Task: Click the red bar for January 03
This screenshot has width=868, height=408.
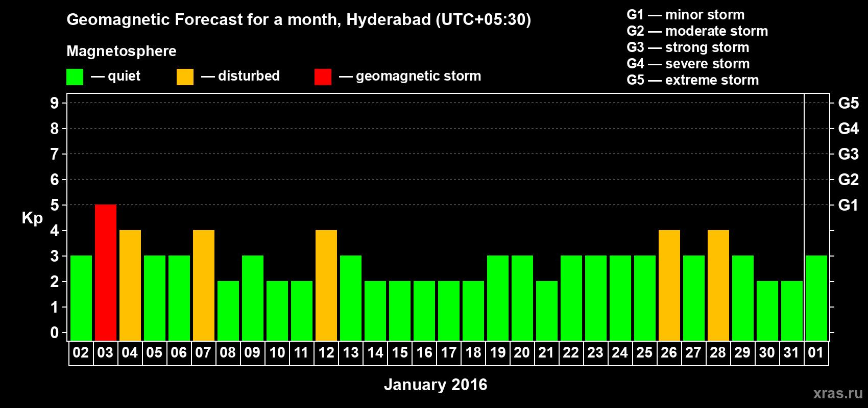Action: (106, 272)
